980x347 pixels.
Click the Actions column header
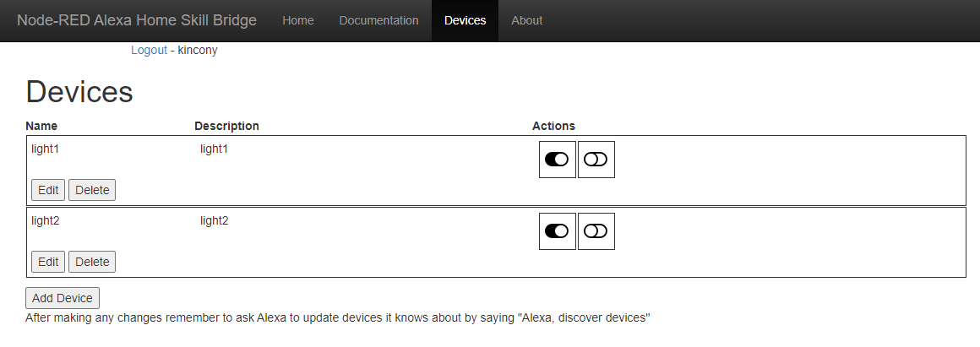pyautogui.click(x=553, y=126)
